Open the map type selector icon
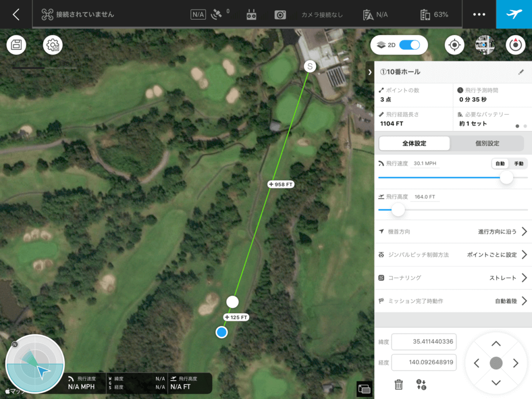The height and width of the screenshot is (399, 532). 485,45
